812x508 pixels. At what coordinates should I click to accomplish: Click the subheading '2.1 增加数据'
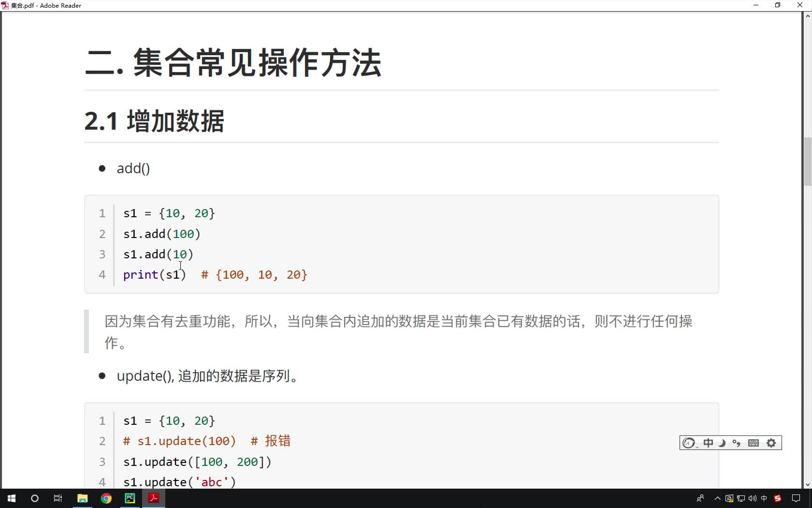pos(154,121)
